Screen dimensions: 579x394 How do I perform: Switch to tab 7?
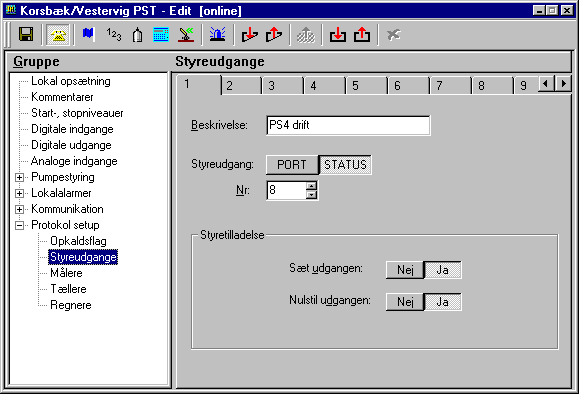(451, 86)
